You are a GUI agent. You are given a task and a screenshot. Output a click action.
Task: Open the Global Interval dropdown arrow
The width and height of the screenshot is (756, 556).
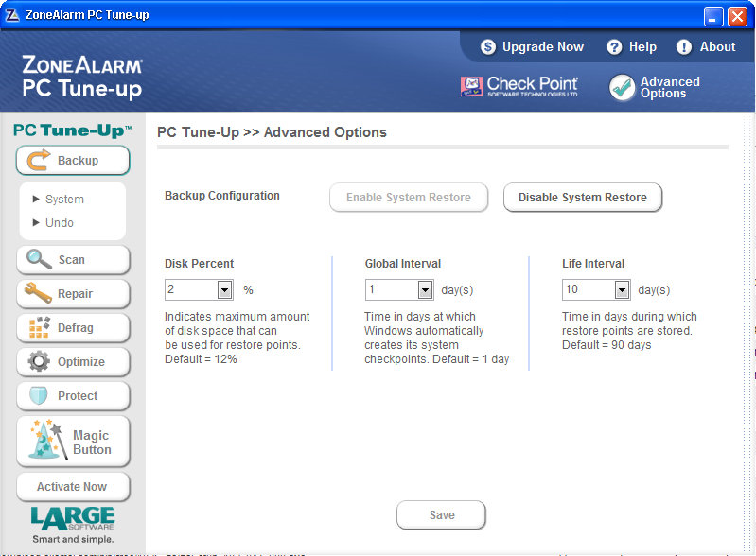pyautogui.click(x=425, y=290)
